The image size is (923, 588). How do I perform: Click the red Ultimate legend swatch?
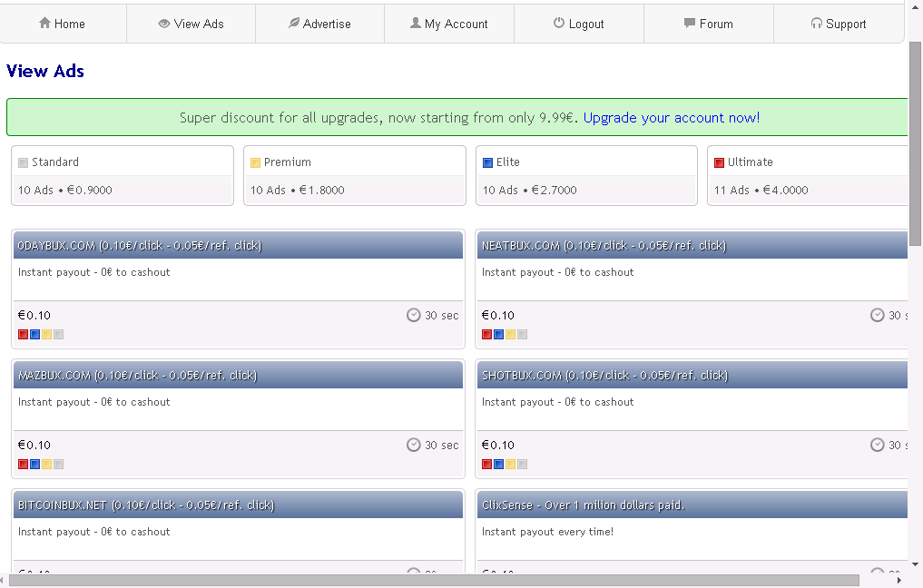point(719,162)
